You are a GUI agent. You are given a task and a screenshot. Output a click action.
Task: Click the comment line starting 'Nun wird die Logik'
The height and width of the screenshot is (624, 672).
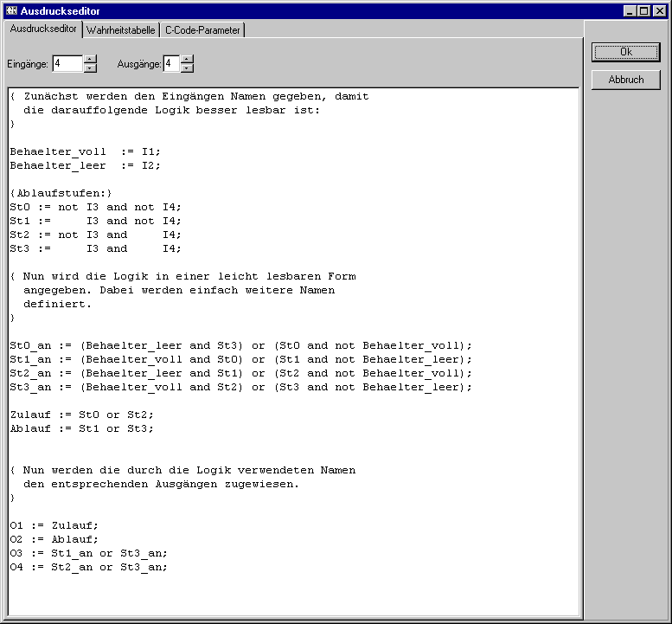[183, 277]
